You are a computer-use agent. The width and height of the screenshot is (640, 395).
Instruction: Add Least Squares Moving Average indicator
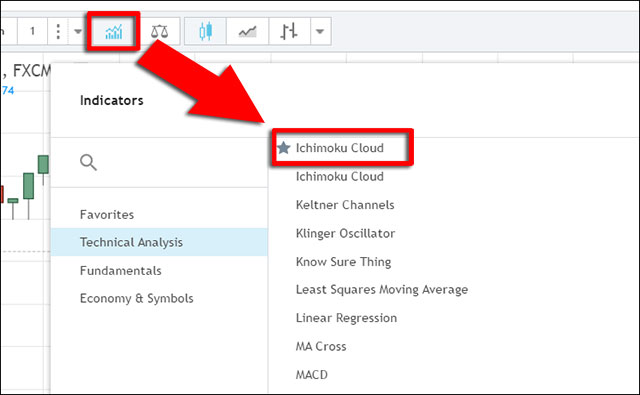click(382, 290)
